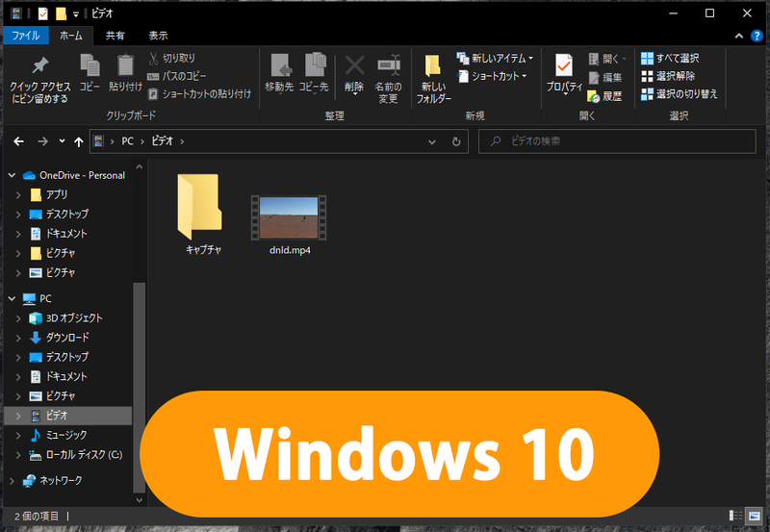The image size is (770, 532).
Task: Click New Folder icon in title bar toolbar
Action: click(61, 13)
